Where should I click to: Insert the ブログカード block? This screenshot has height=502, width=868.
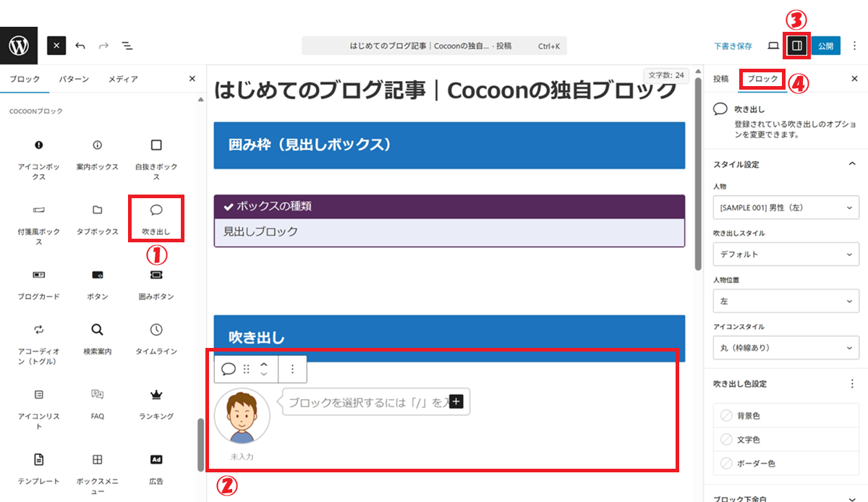tap(38, 282)
